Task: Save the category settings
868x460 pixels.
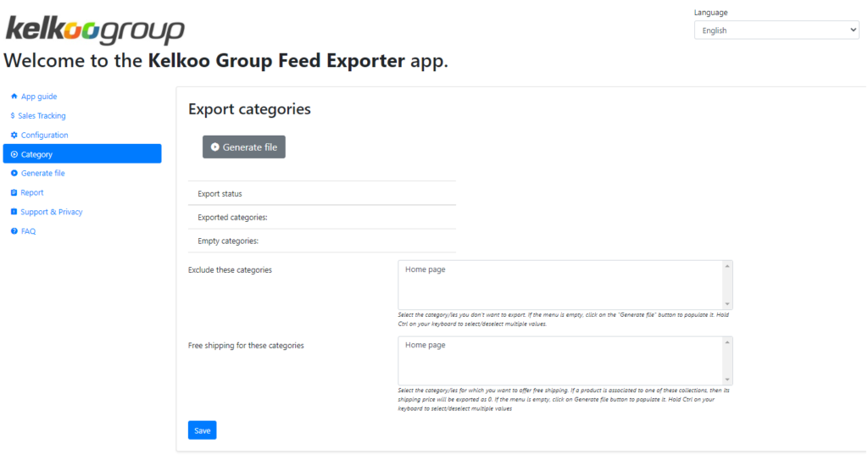Action: pos(202,430)
